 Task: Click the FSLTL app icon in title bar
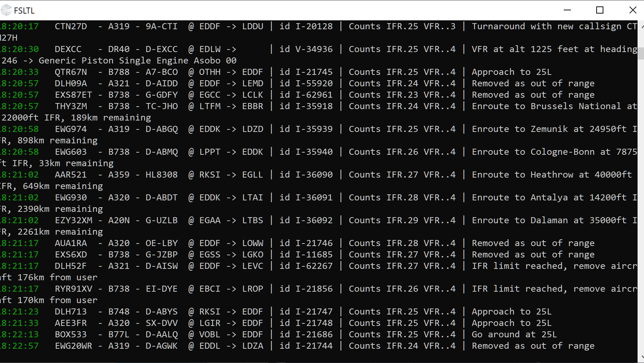(6, 10)
